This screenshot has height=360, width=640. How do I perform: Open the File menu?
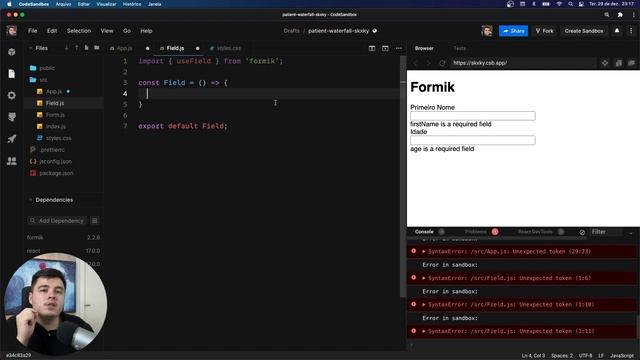[x=33, y=31]
